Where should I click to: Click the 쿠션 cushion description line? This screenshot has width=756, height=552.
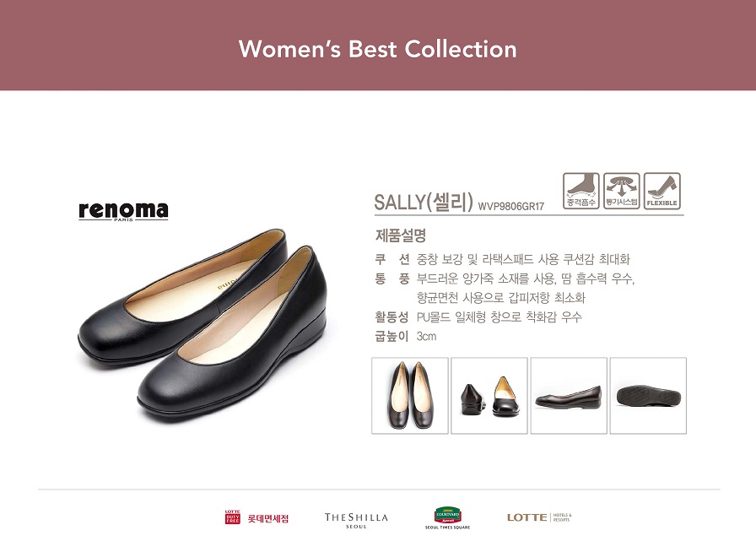(502, 259)
